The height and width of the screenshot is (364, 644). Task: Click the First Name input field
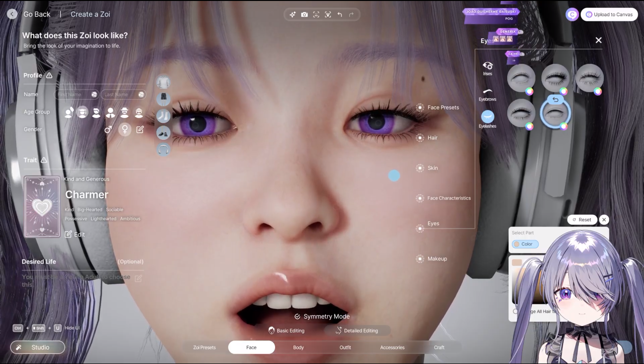pyautogui.click(x=77, y=94)
